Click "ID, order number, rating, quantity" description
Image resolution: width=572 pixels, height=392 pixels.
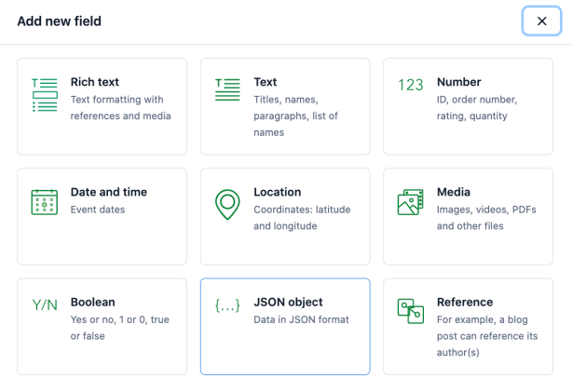pos(477,108)
